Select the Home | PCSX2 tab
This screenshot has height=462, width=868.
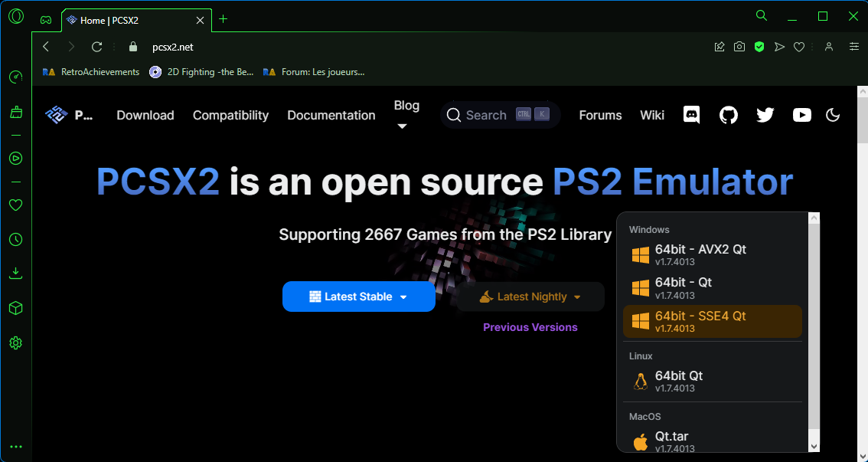[136, 21]
